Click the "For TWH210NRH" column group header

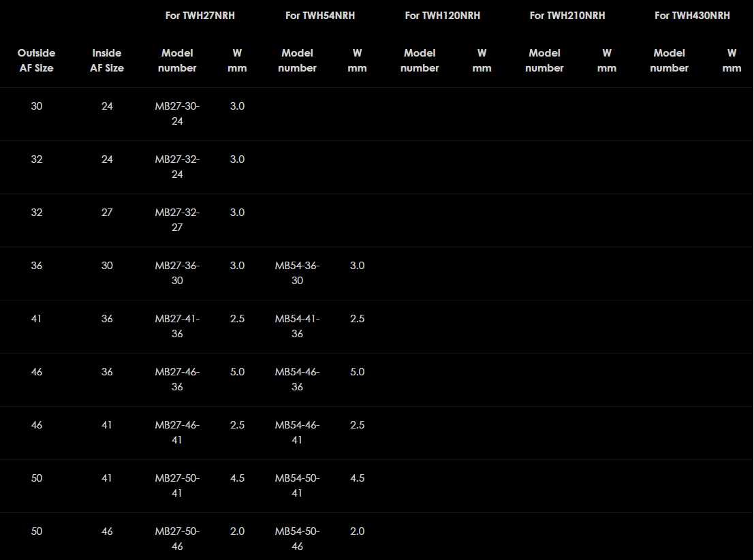(567, 15)
